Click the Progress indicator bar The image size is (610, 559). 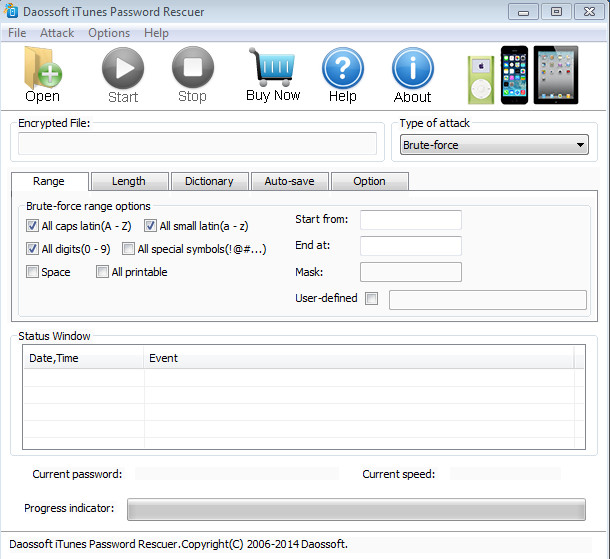[x=356, y=509]
